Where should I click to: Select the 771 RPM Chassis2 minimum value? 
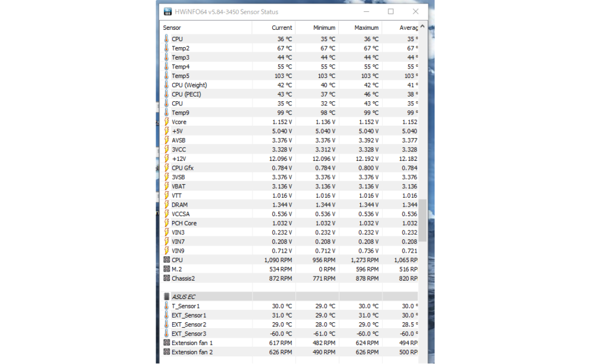tap(323, 278)
